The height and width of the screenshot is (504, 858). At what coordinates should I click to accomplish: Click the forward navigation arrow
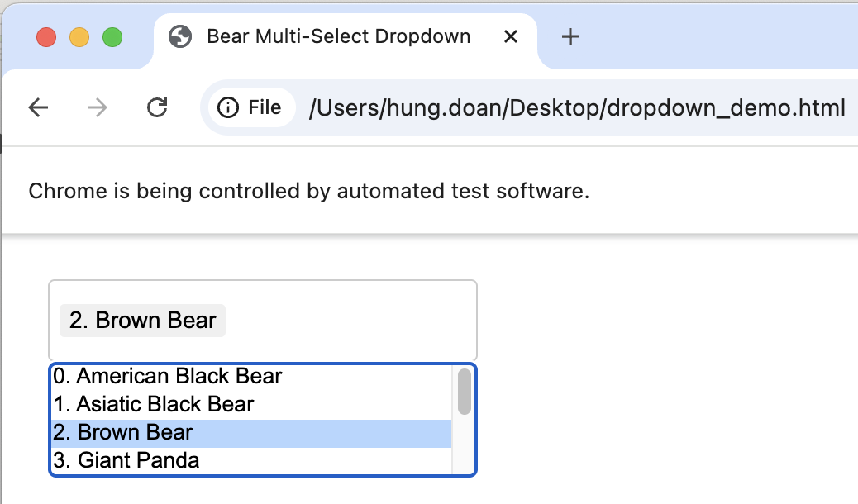(x=98, y=107)
